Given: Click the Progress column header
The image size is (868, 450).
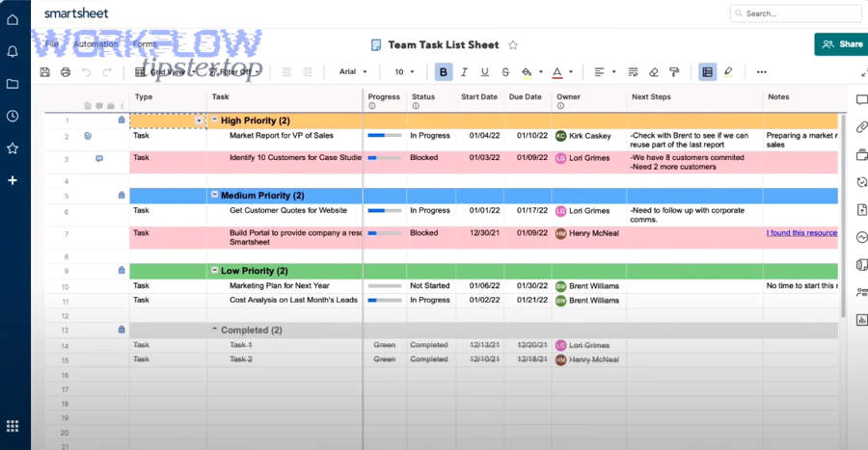Looking at the screenshot, I should pyautogui.click(x=384, y=96).
